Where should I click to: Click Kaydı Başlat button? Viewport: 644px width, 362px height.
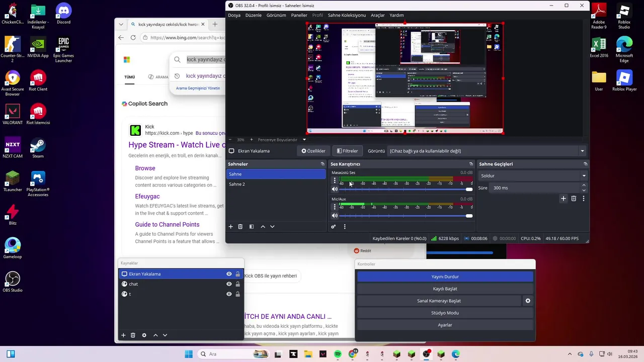445,289
